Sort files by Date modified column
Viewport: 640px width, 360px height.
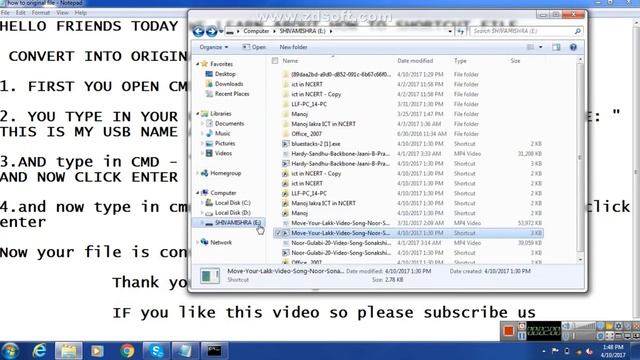point(424,61)
